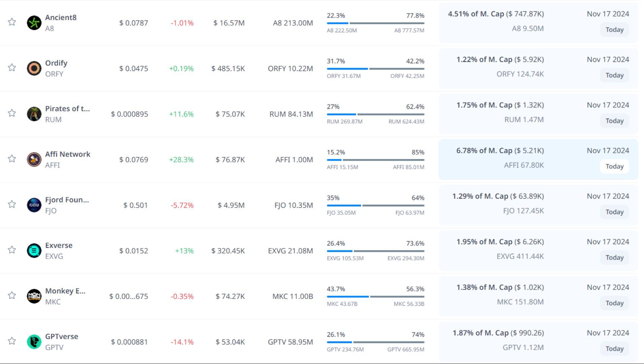Click Today badge in Affi Network row
The width and height of the screenshot is (644, 364).
(614, 166)
